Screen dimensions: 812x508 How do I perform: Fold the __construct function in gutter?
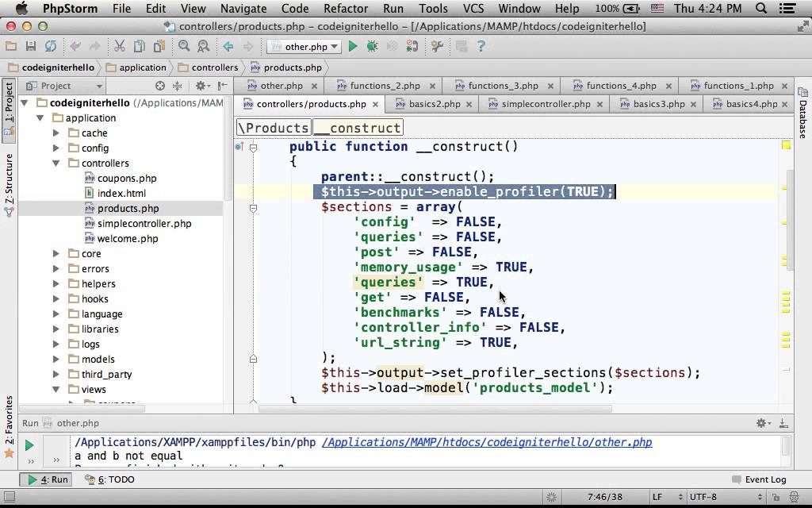click(x=253, y=147)
